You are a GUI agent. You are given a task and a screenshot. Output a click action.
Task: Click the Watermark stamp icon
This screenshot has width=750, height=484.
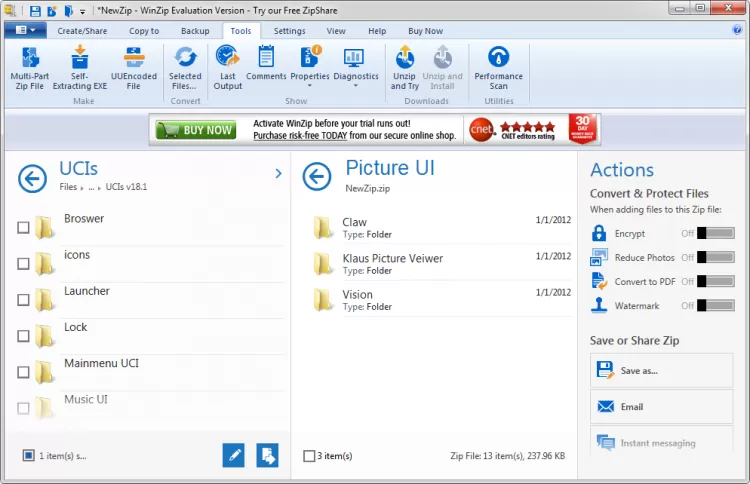click(x=599, y=305)
